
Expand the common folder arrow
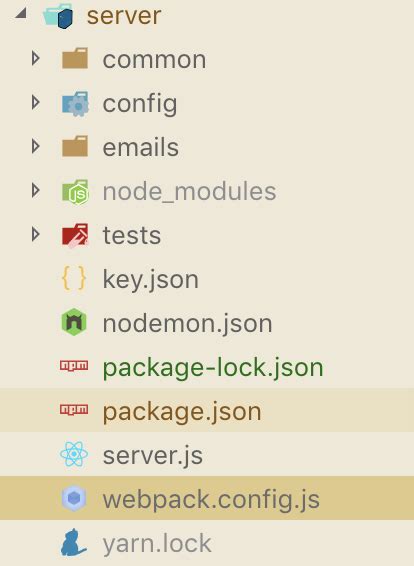click(35, 58)
